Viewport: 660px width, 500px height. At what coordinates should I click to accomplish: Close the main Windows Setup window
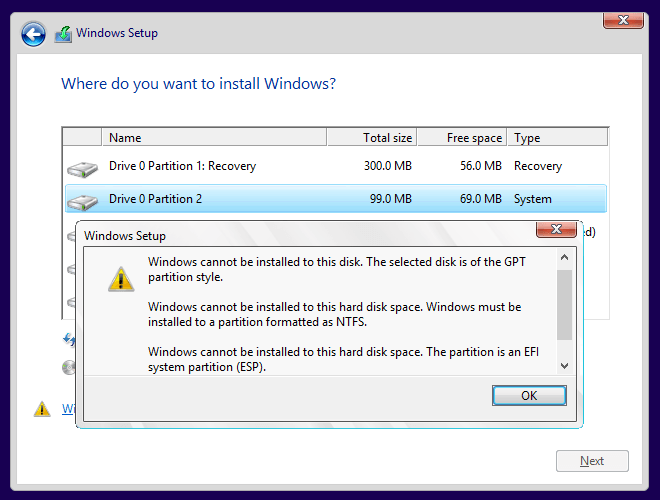click(x=622, y=20)
